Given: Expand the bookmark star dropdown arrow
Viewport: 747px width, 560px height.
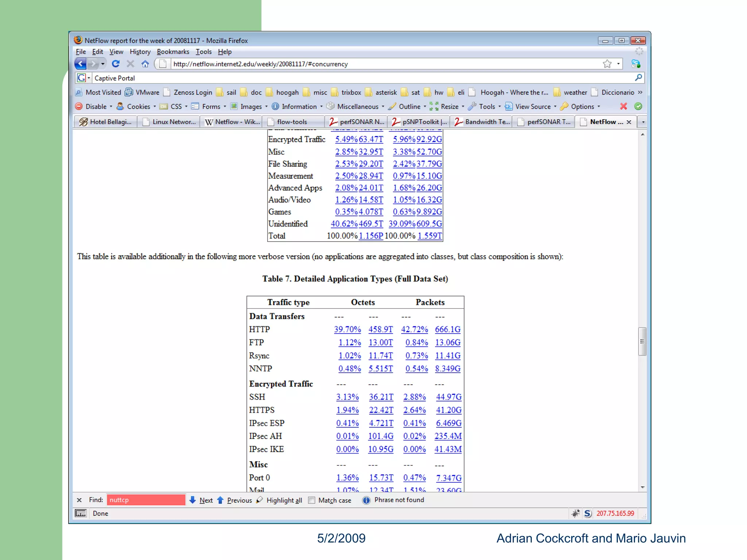Looking at the screenshot, I should pos(618,64).
